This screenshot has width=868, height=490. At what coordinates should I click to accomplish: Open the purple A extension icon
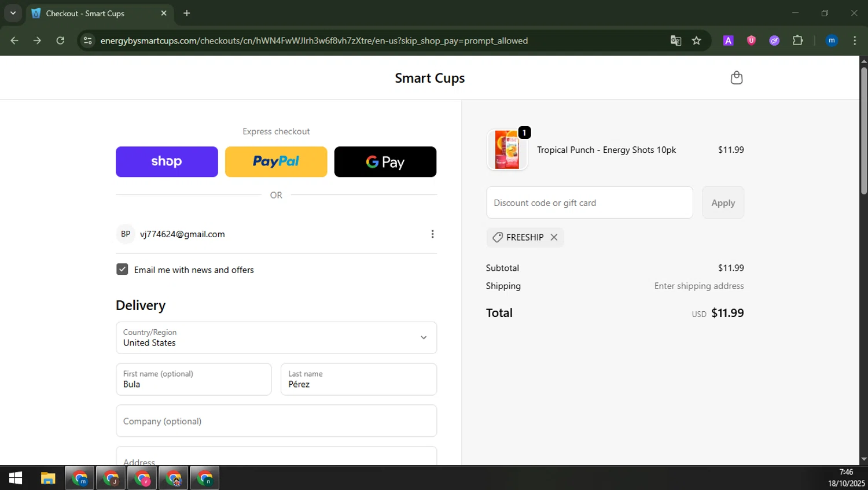tap(728, 40)
